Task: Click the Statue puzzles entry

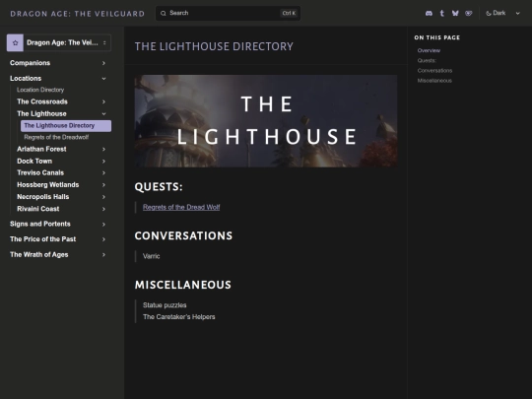Action: (x=165, y=305)
